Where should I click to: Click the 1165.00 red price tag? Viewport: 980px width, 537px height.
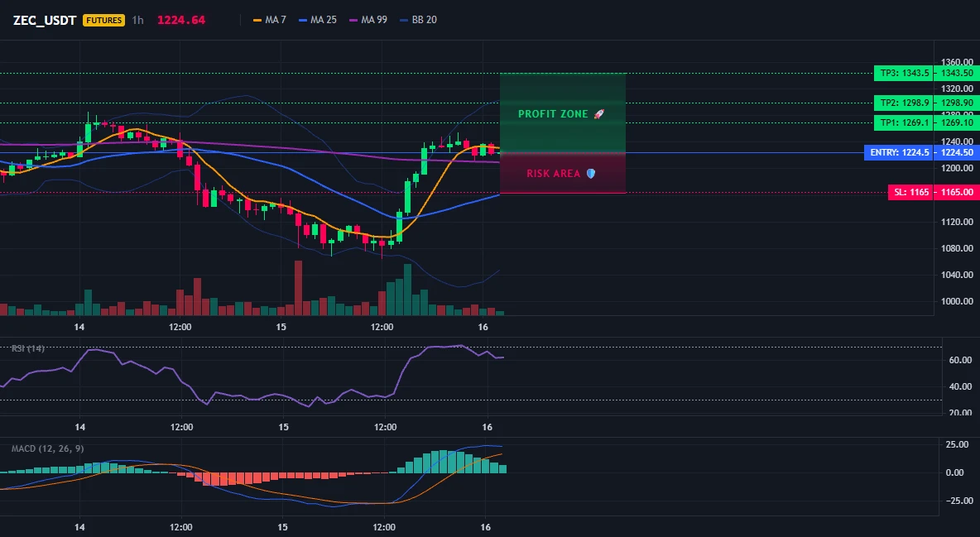(957, 193)
